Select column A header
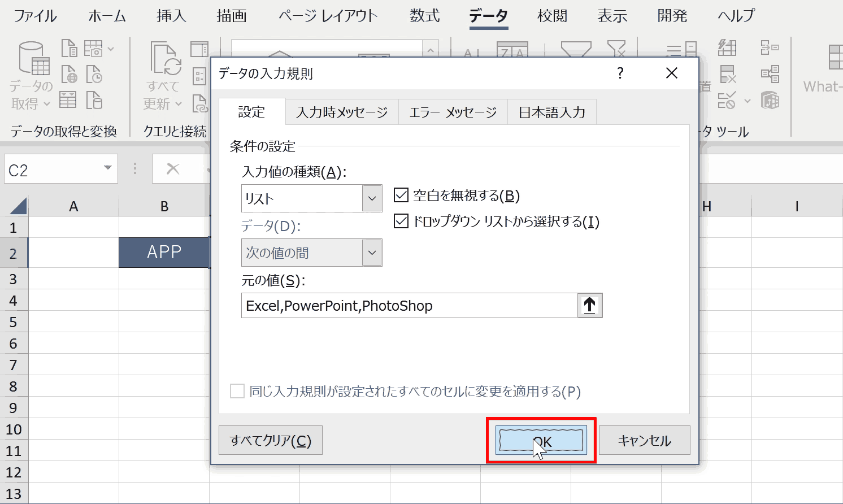This screenshot has height=504, width=843. (x=73, y=206)
